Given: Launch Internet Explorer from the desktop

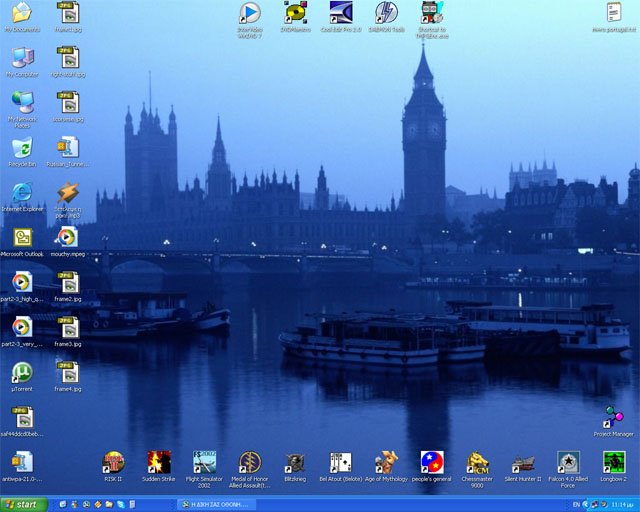Looking at the screenshot, I should (22, 192).
